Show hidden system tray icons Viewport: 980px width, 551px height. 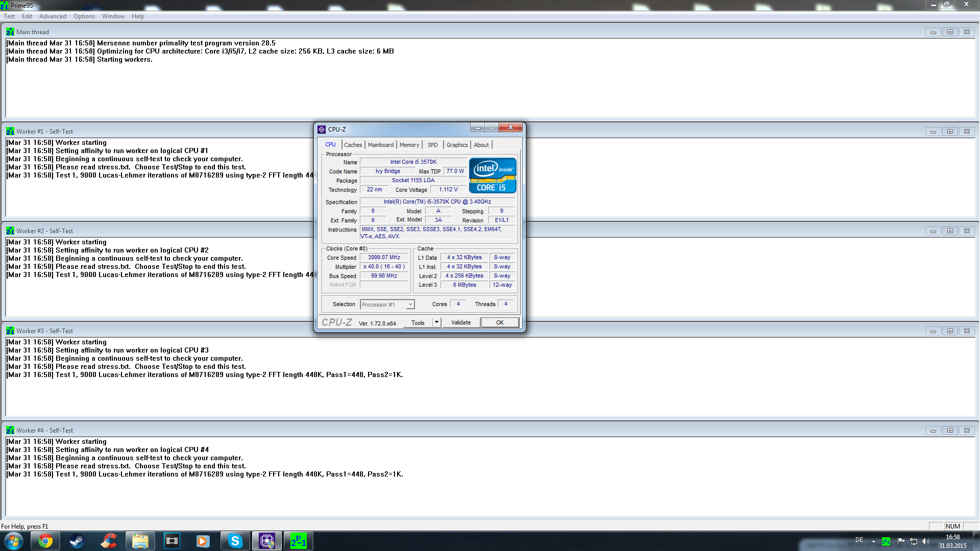pyautogui.click(x=873, y=541)
